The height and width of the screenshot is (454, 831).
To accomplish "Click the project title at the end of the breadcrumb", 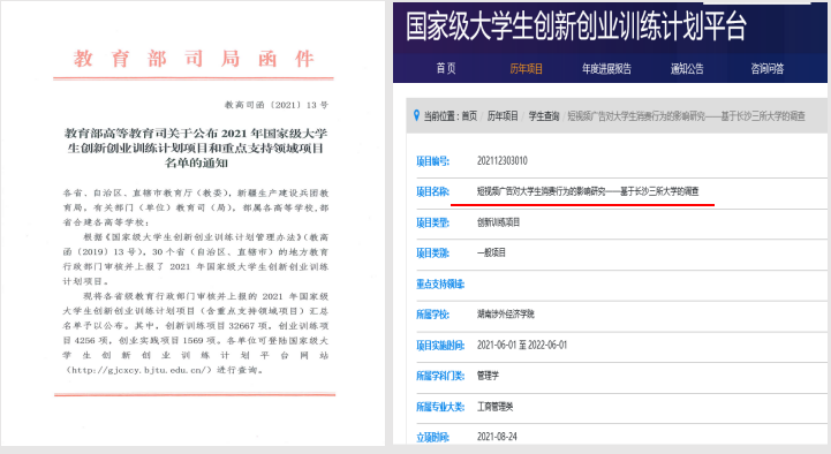I will [686, 116].
